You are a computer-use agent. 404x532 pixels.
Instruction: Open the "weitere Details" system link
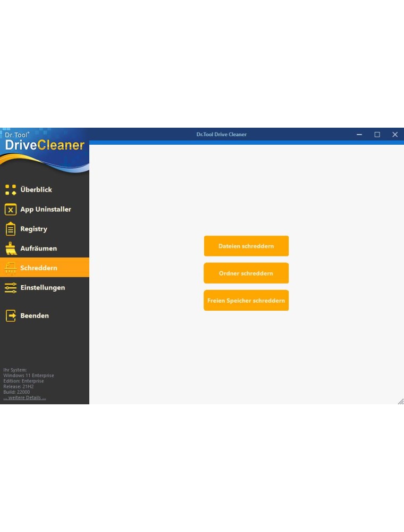click(x=24, y=398)
